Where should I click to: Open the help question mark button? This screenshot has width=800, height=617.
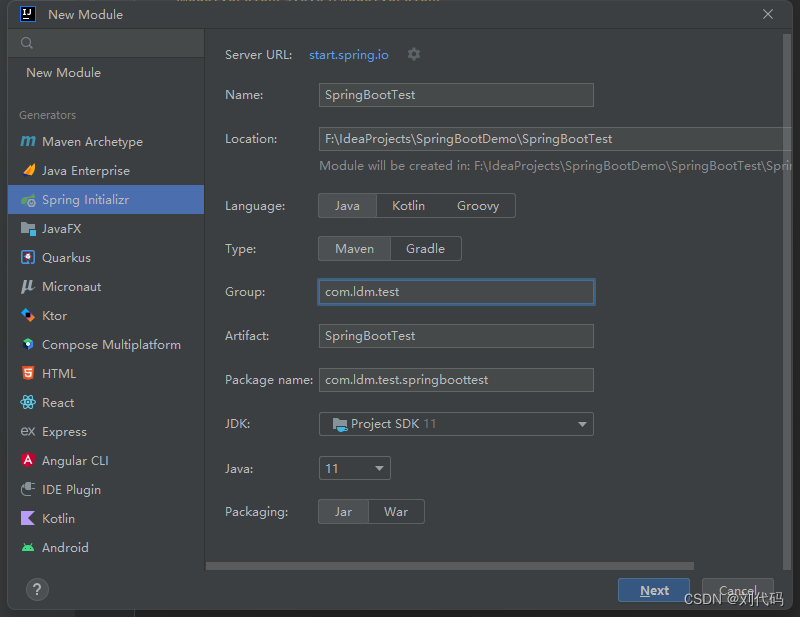(37, 590)
